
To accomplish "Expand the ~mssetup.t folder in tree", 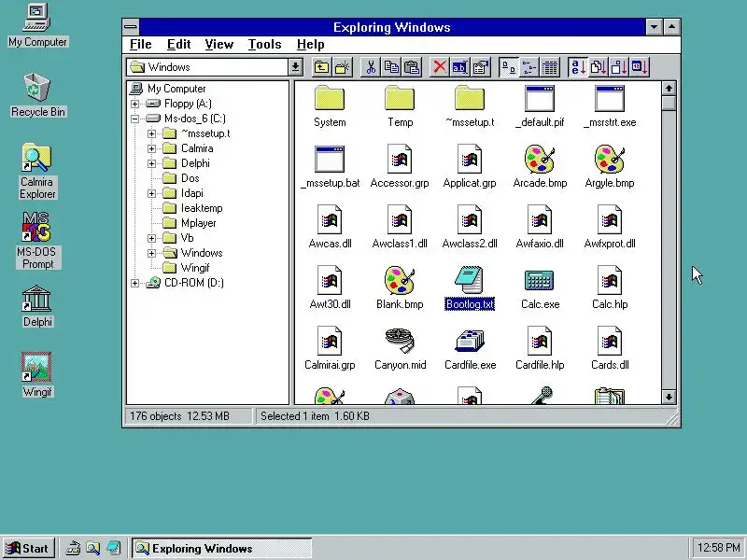I will 151,133.
